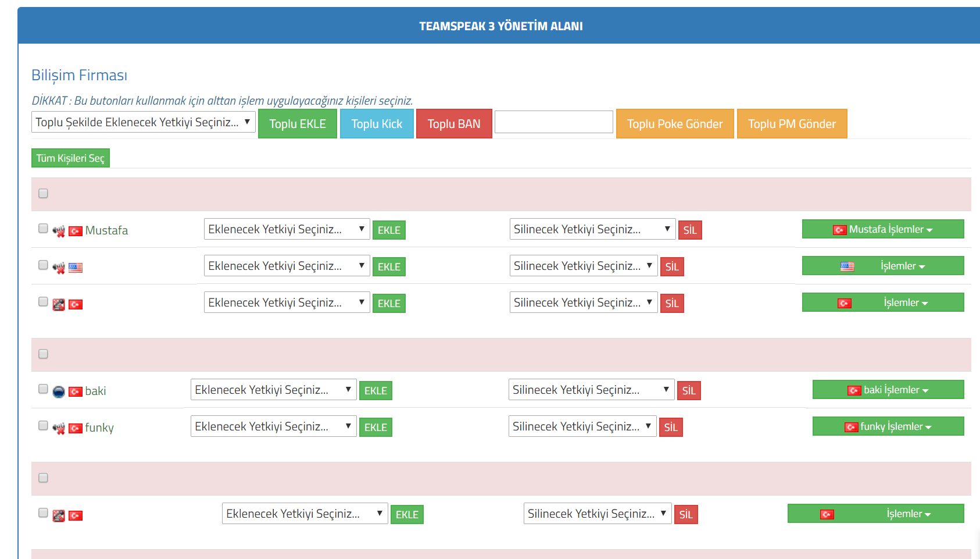This screenshot has width=980, height=559.
Task: Click the SİL button in funky's row
Action: point(671,428)
